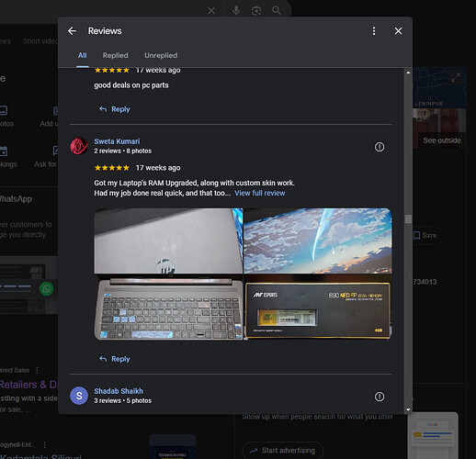Open Shadab Shaikh's profile name link

coord(119,391)
